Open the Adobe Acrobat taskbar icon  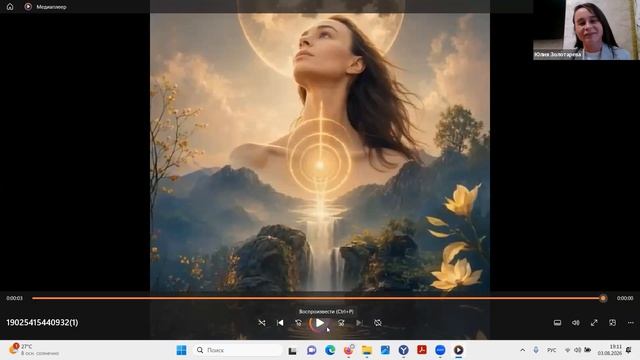tap(422, 350)
